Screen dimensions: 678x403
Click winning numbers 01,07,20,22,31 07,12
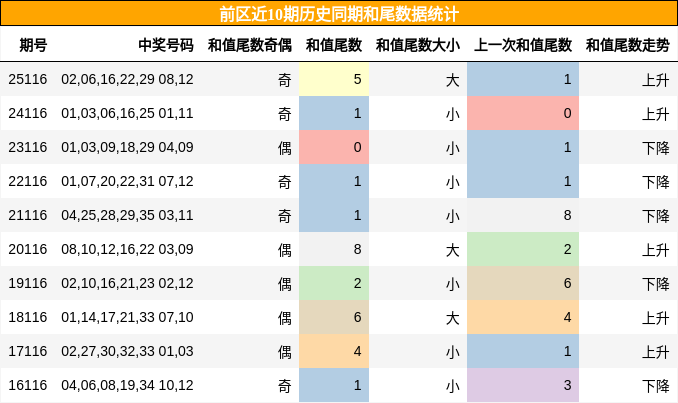click(x=127, y=181)
